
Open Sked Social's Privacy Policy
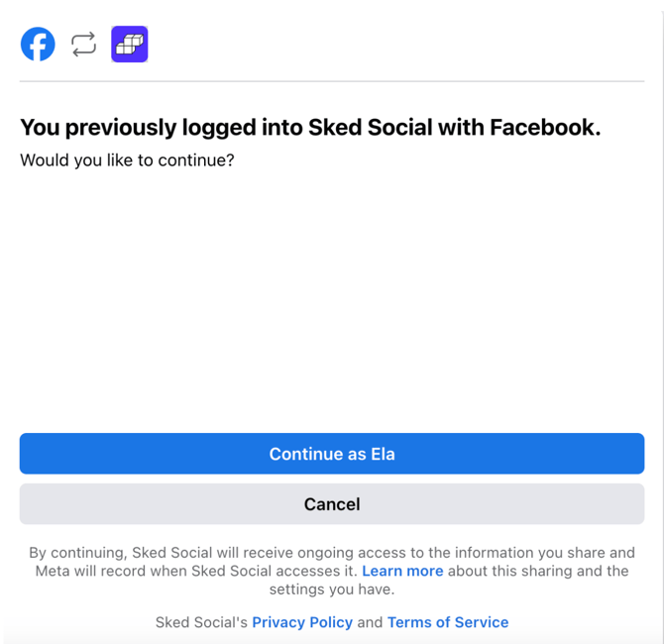click(x=302, y=622)
